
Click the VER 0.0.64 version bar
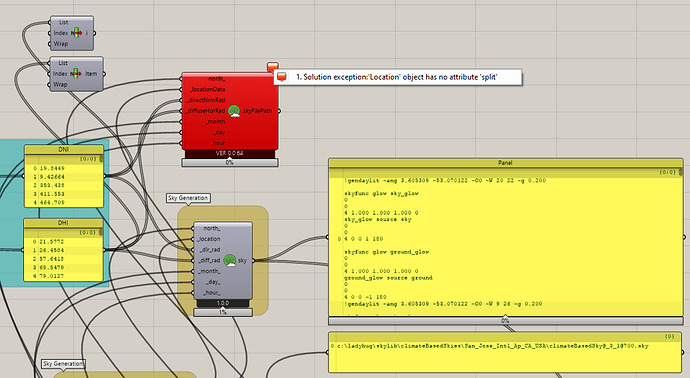230,154
